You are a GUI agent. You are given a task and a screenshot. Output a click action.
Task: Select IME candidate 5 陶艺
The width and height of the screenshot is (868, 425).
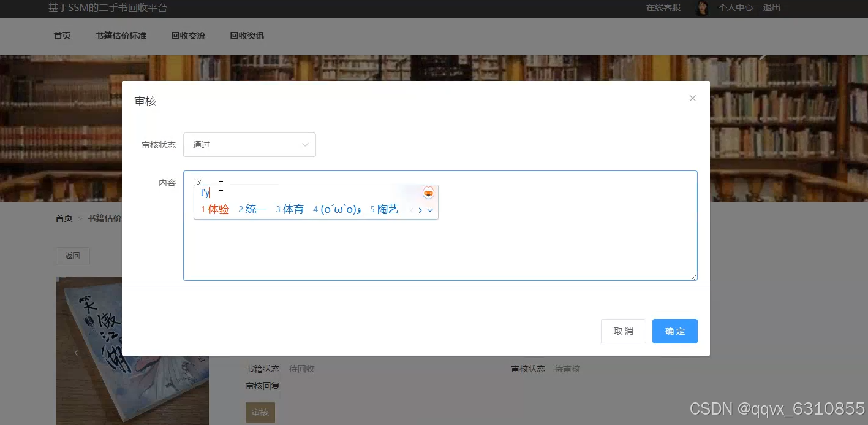(x=384, y=210)
